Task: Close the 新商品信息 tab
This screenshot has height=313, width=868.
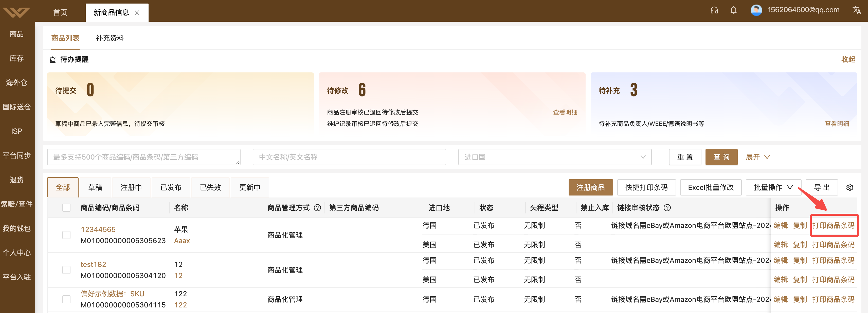Action: click(137, 13)
